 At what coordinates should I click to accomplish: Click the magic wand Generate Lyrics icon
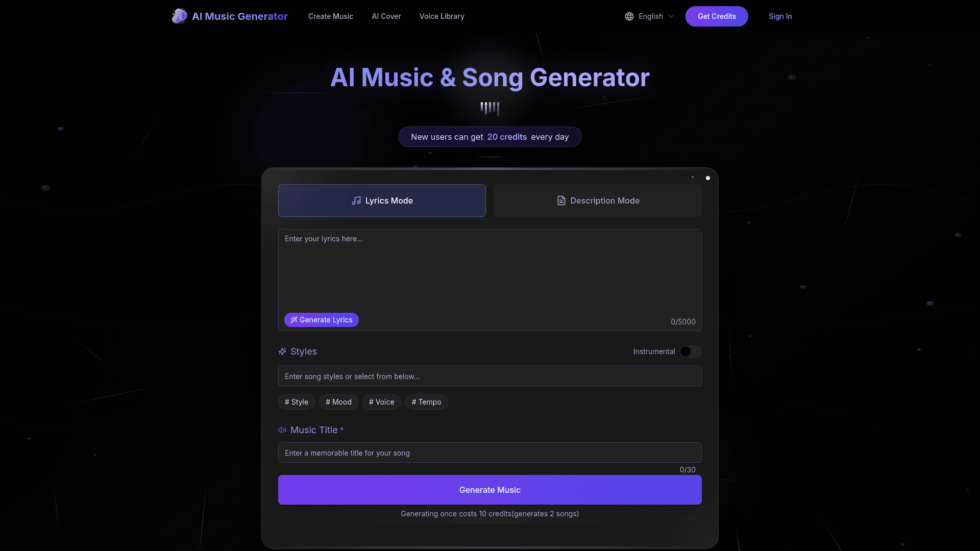(x=294, y=320)
